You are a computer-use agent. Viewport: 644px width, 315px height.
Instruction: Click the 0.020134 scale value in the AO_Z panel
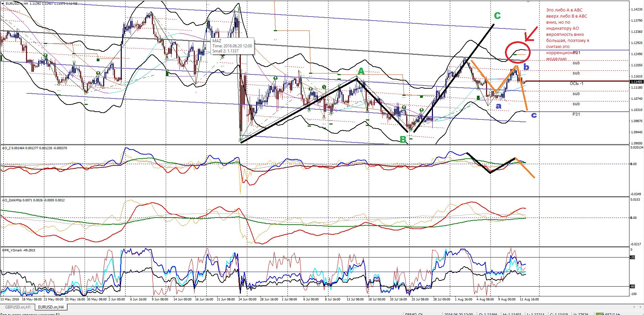tap(637, 148)
